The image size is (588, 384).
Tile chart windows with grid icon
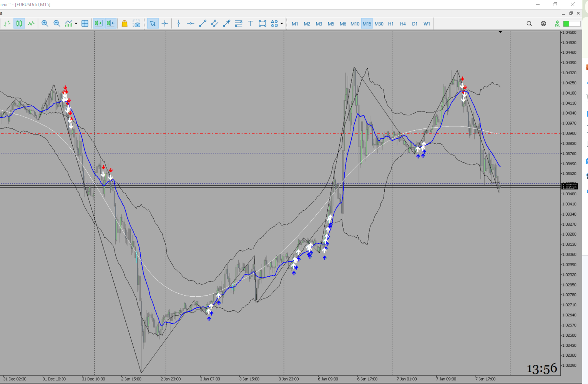pyautogui.click(x=85, y=23)
